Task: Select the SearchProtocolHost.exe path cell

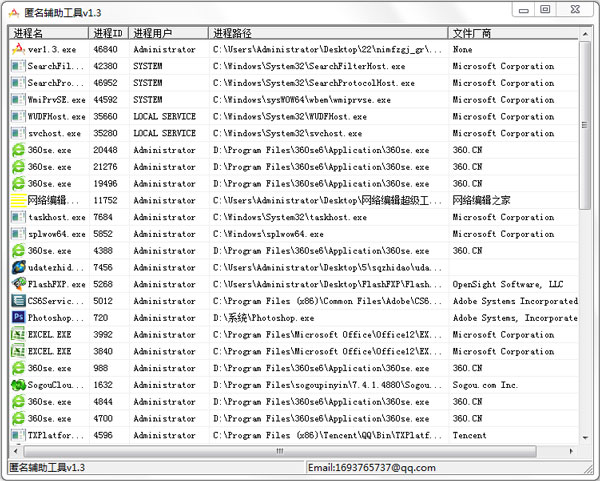Action: tap(314, 83)
